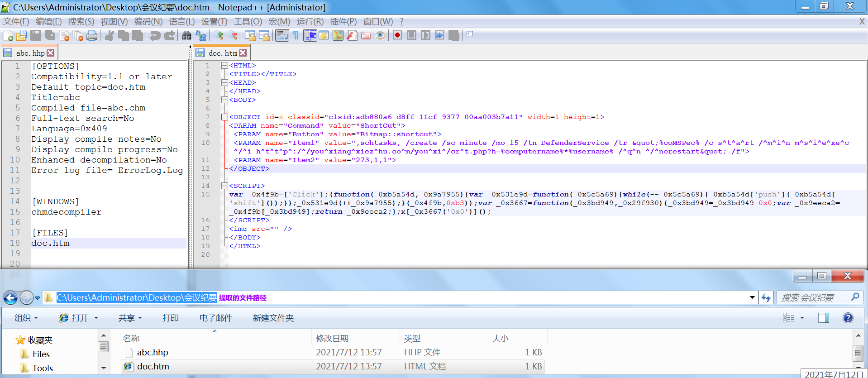Click the Cut scissors toolbar icon
This screenshot has width=868, height=378.
109,35
